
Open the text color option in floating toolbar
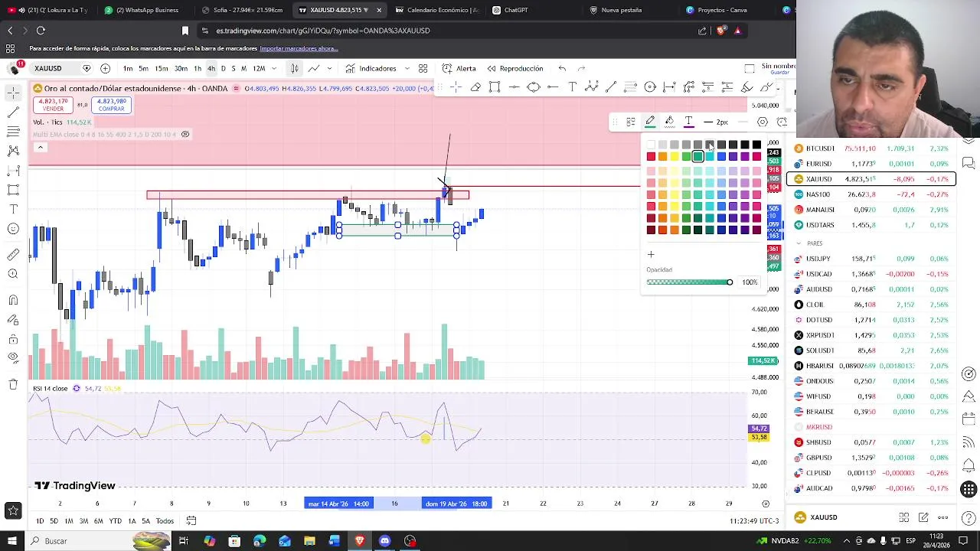(x=688, y=122)
